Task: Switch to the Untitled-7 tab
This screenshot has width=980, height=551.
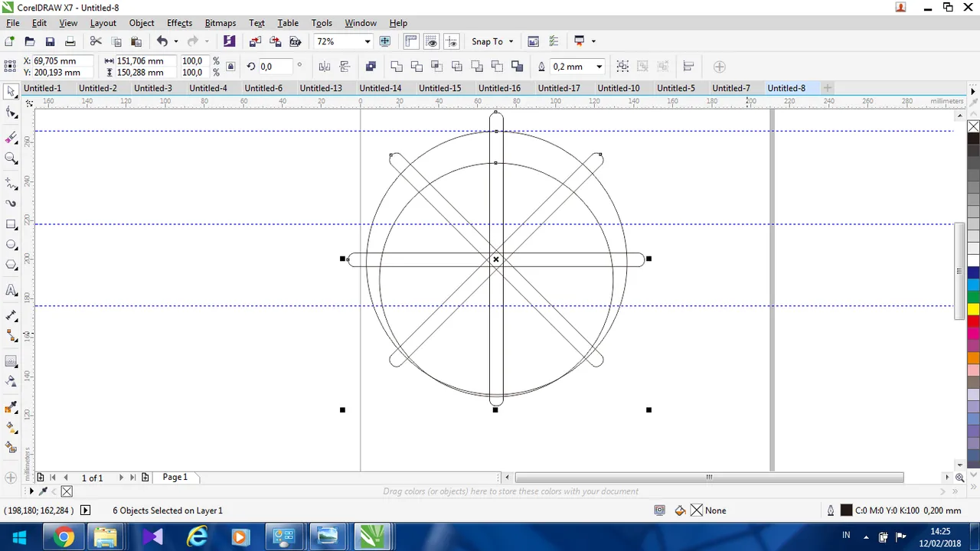Action: (x=731, y=88)
